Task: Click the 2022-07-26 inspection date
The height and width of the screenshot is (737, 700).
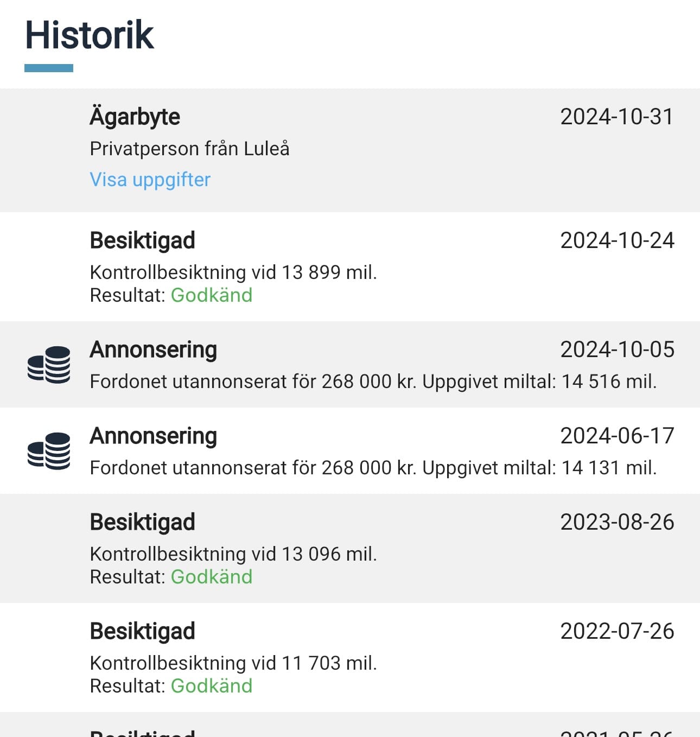Action: pyautogui.click(x=617, y=631)
